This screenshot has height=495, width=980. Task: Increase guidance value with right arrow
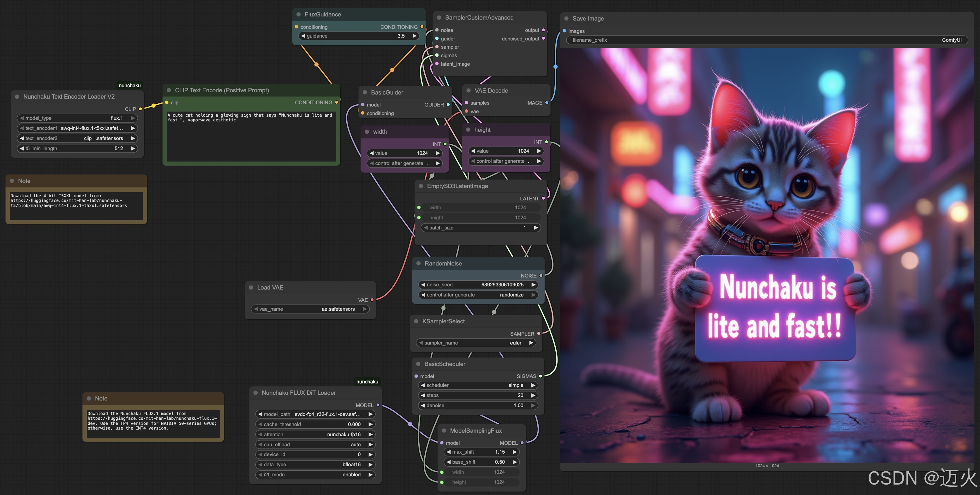(415, 36)
